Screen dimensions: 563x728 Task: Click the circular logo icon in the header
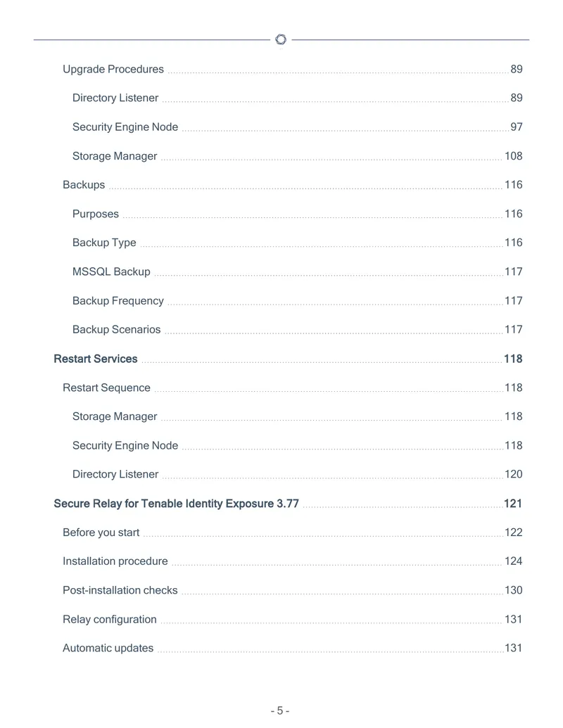(x=281, y=39)
